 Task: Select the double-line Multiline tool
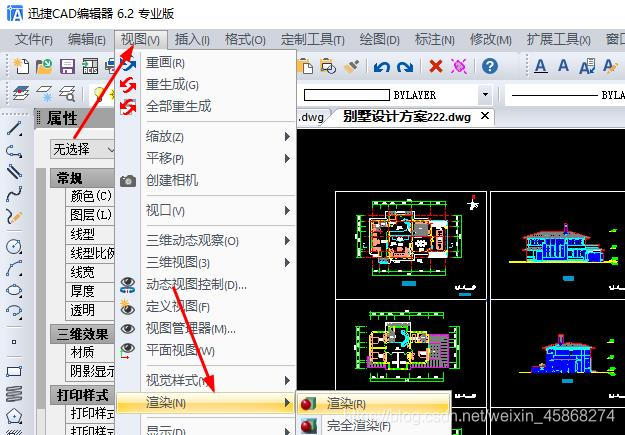[14, 172]
